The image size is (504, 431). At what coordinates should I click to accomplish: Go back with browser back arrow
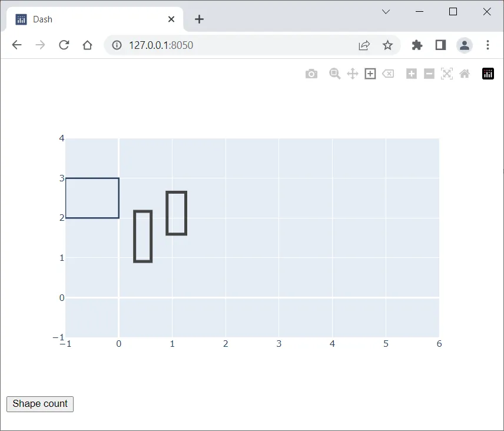(x=16, y=45)
